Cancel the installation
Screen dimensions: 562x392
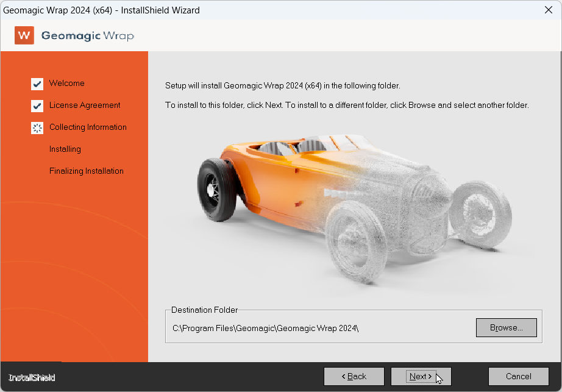tap(518, 376)
